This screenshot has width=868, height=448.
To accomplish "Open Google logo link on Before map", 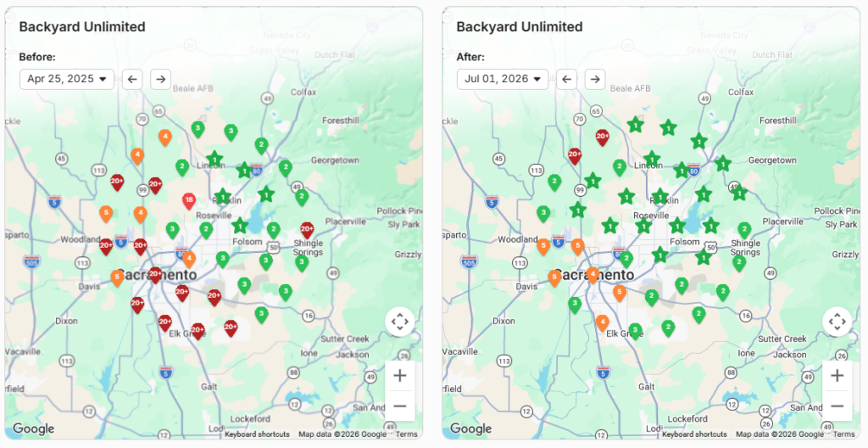I will 34,428.
